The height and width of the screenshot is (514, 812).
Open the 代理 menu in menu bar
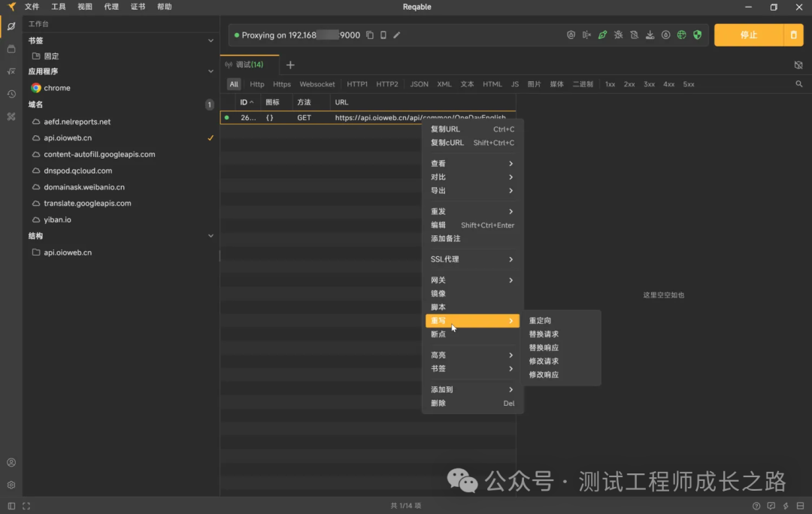pos(111,7)
